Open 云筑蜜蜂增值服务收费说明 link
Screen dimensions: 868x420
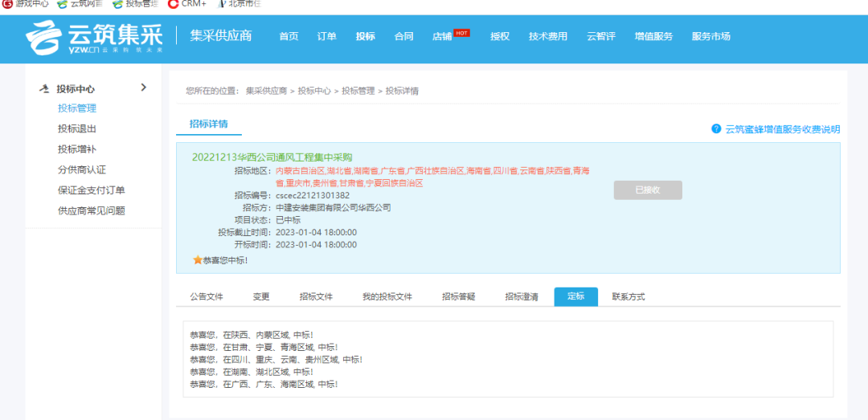(782, 129)
